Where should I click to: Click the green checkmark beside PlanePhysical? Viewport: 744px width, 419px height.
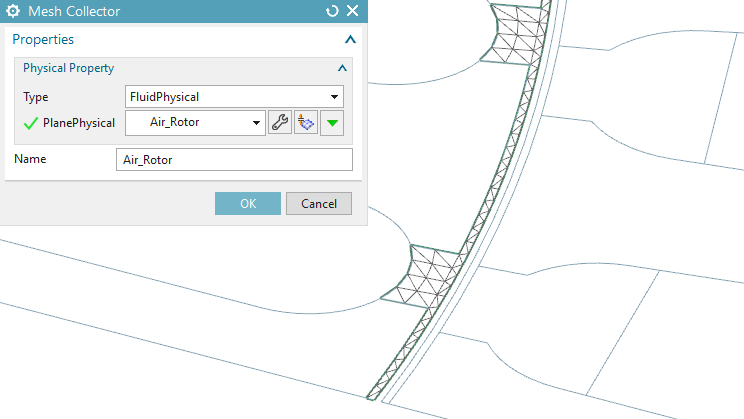(30, 124)
